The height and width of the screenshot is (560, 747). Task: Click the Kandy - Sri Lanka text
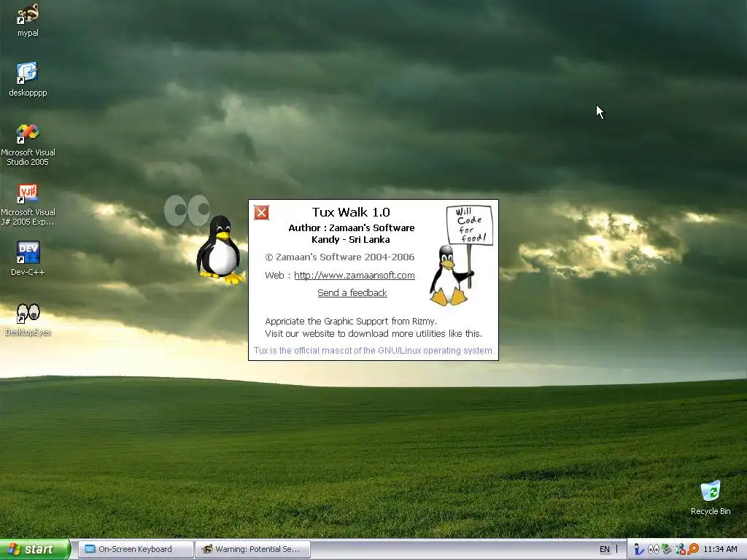click(x=351, y=239)
